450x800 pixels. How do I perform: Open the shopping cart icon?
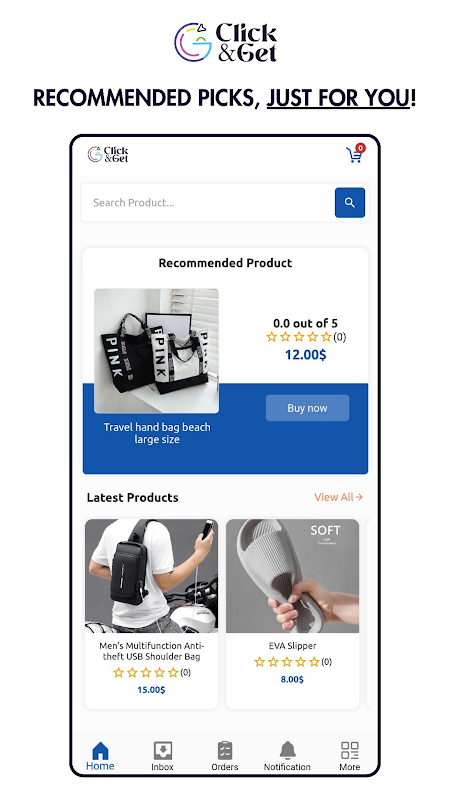(355, 154)
